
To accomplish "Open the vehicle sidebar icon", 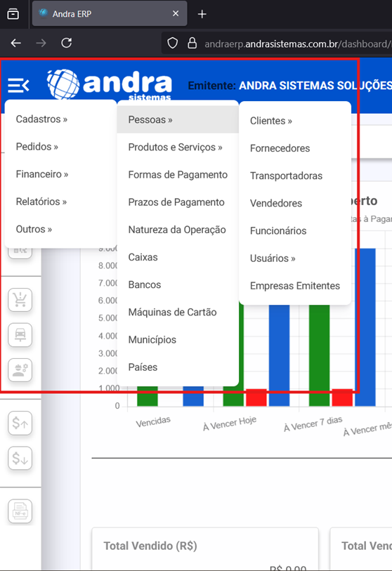I will 20,334.
